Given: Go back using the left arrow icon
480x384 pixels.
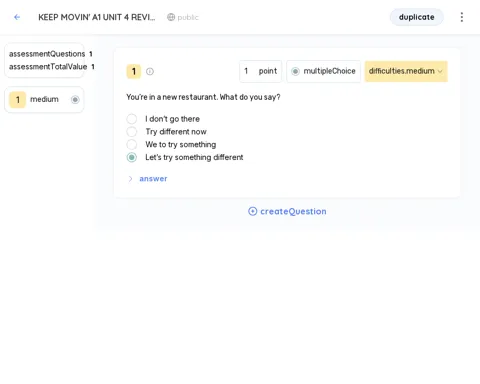Looking at the screenshot, I should click(x=17, y=17).
